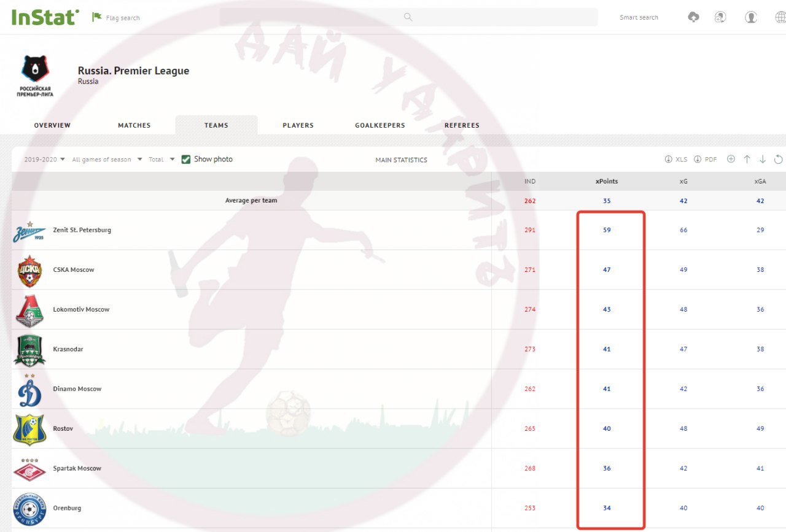Screen dimensions: 786x532
Task: Open the Lokomotiv Moscow team name
Action: (81, 310)
